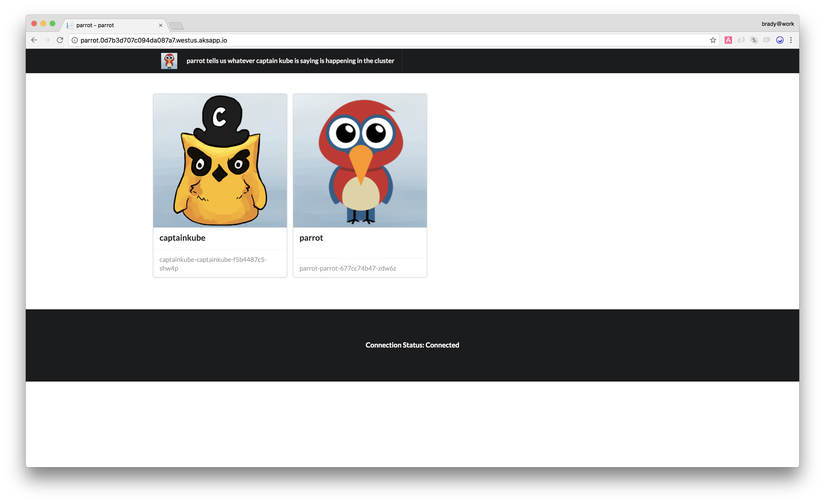Click the captainkube card title

pos(183,238)
